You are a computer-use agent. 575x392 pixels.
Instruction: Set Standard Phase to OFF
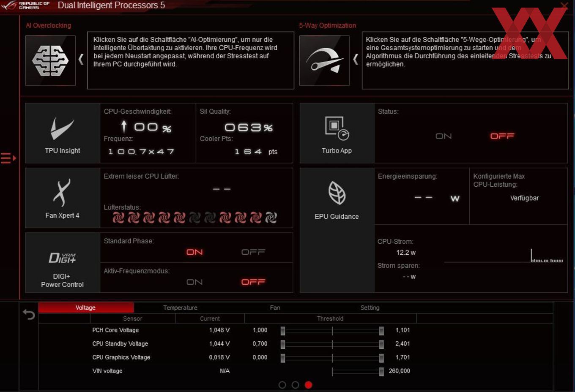pyautogui.click(x=253, y=252)
